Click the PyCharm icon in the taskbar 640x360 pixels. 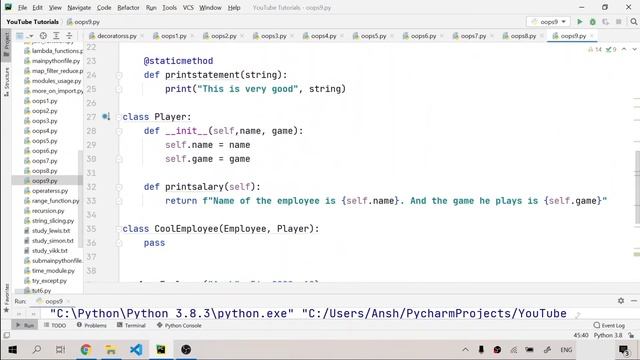pos(161,349)
